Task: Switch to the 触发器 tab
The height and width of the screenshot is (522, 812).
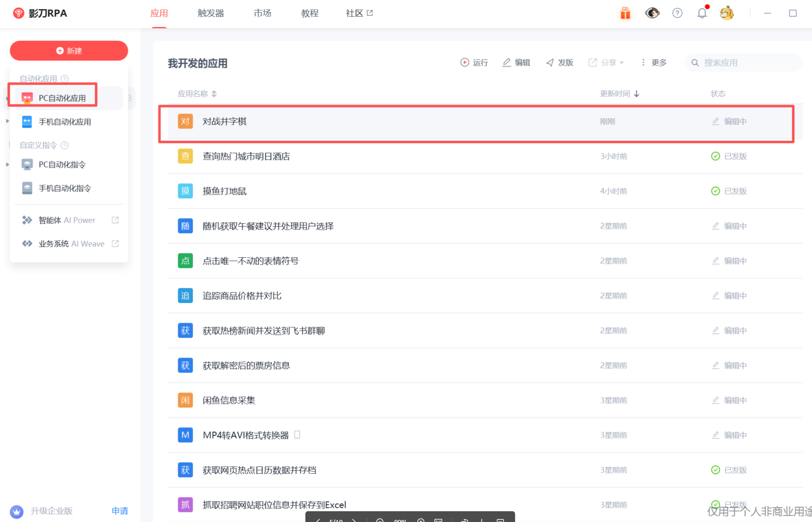Action: [x=211, y=13]
